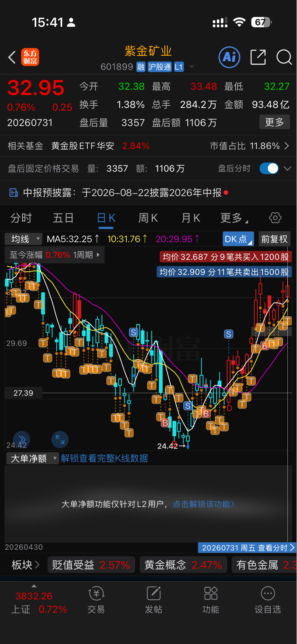This screenshot has width=297, height=644.
Task: Open the 贬值受益 sector chip
Action: point(91,565)
